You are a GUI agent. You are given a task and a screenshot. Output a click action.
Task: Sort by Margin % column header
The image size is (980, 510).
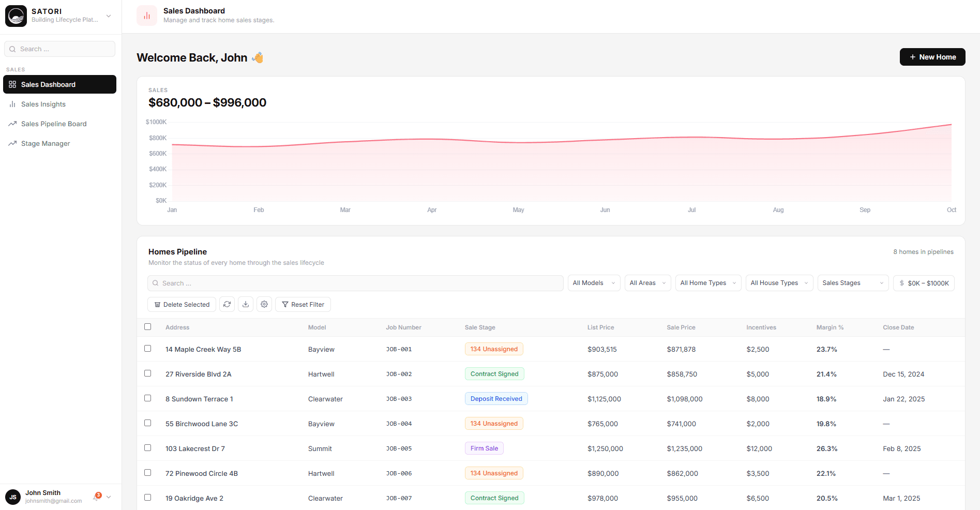(x=830, y=327)
